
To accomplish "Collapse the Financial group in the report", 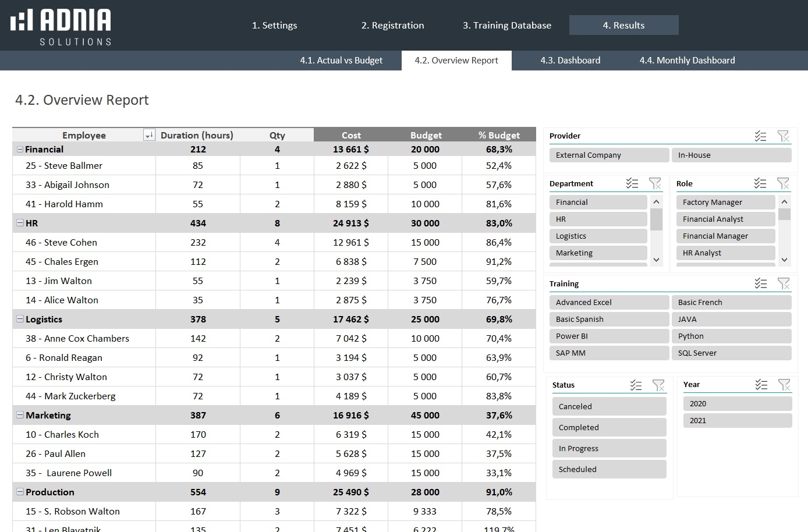I will 19,149.
